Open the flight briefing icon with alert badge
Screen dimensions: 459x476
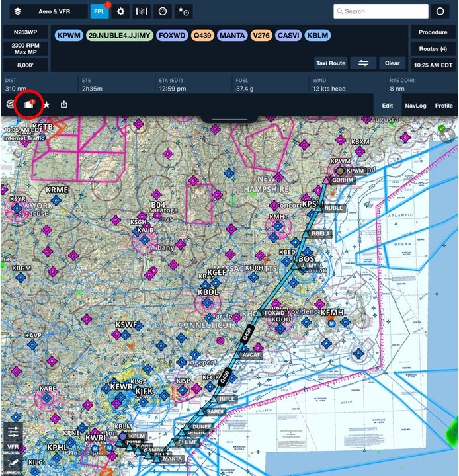pyautogui.click(x=29, y=104)
